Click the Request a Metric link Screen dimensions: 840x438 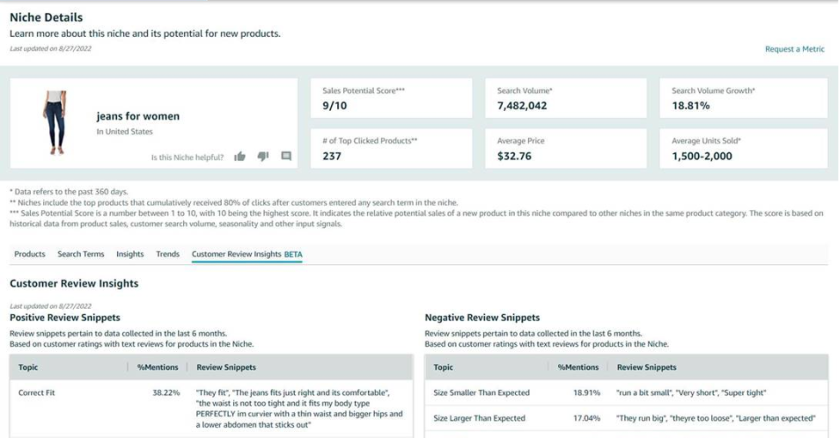coord(796,49)
